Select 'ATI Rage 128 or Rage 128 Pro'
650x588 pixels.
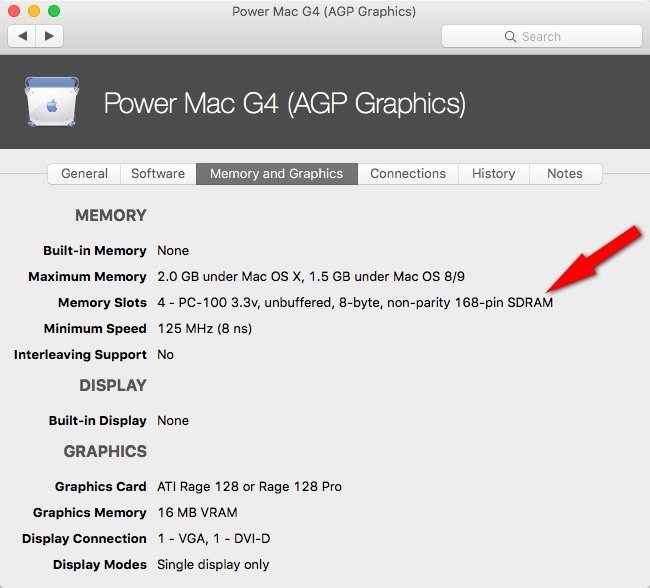coord(250,486)
